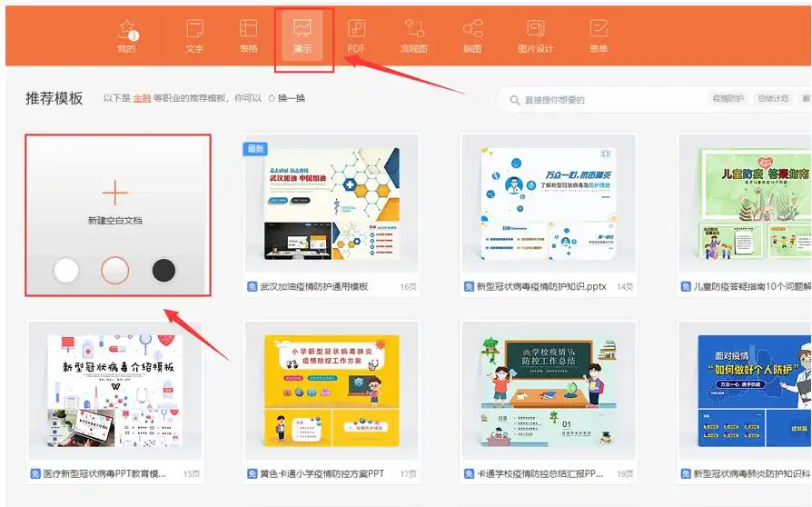Choose the black background color circle

click(x=163, y=270)
